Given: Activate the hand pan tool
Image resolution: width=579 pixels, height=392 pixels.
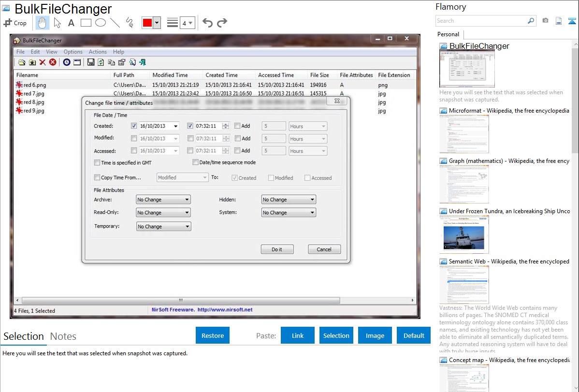Looking at the screenshot, I should coord(42,23).
